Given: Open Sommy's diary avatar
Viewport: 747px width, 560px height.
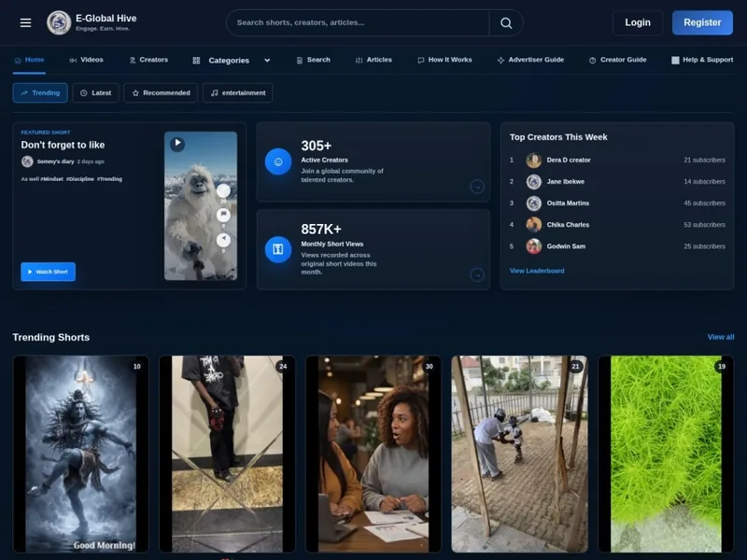Looking at the screenshot, I should 27,161.
